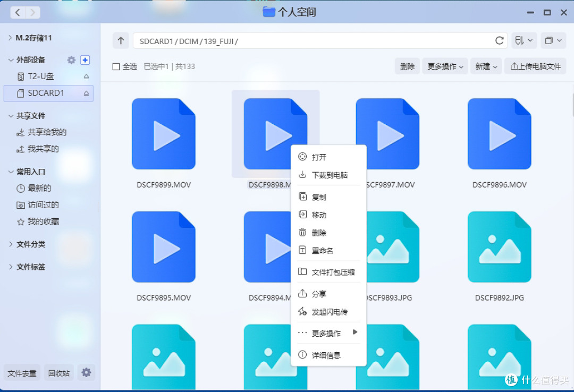Open external devices settings gear
The height and width of the screenshot is (392, 574).
click(71, 60)
